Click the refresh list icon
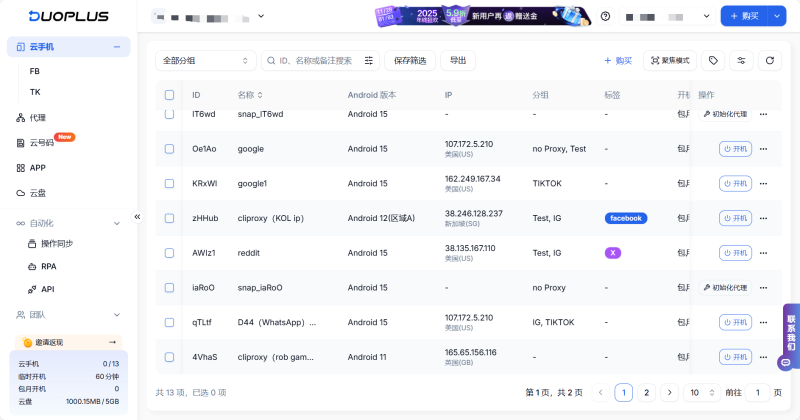800x420 pixels. [769, 61]
